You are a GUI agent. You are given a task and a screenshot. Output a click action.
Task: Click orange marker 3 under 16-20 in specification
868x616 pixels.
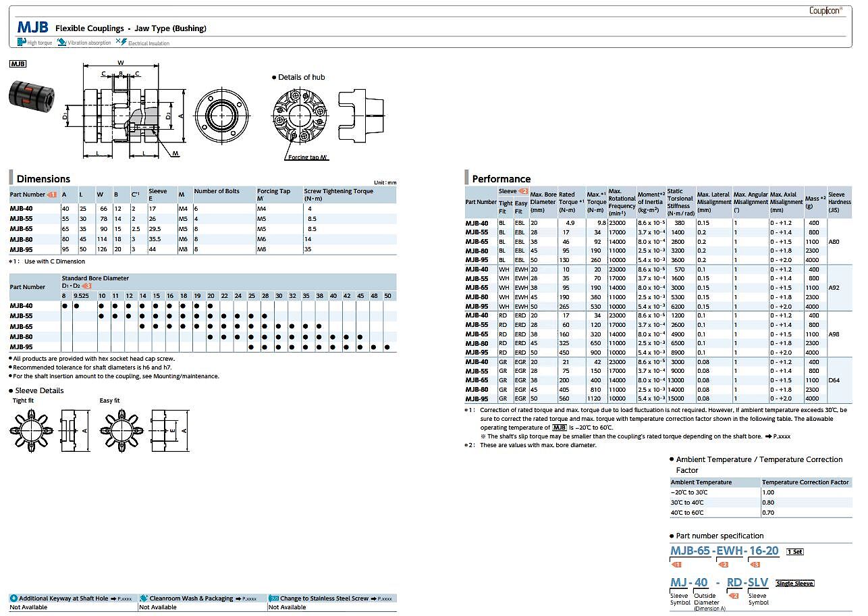pos(756,564)
